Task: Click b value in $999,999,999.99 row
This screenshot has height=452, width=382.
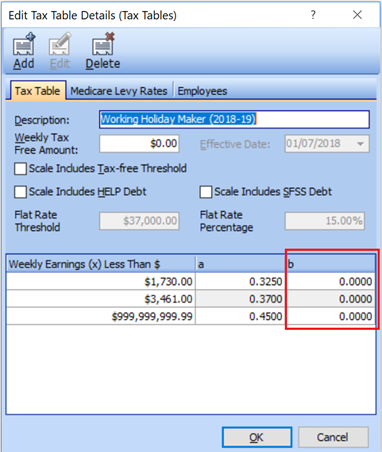Action: [x=331, y=316]
